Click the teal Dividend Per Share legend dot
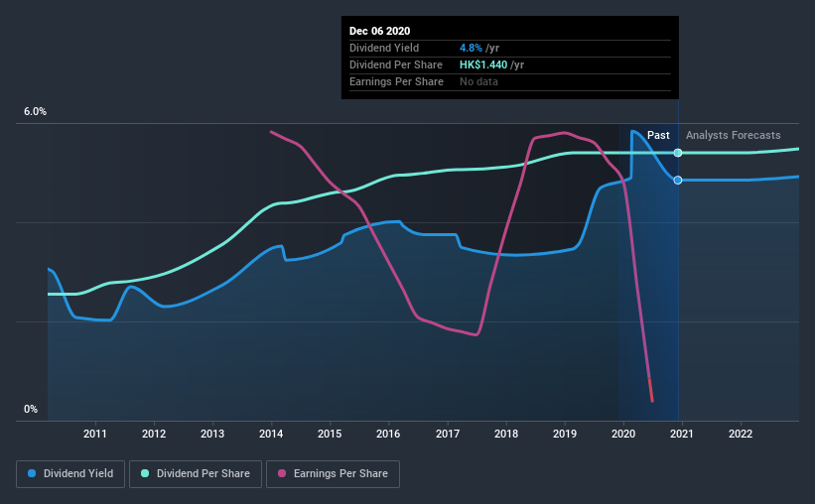 click(x=145, y=473)
